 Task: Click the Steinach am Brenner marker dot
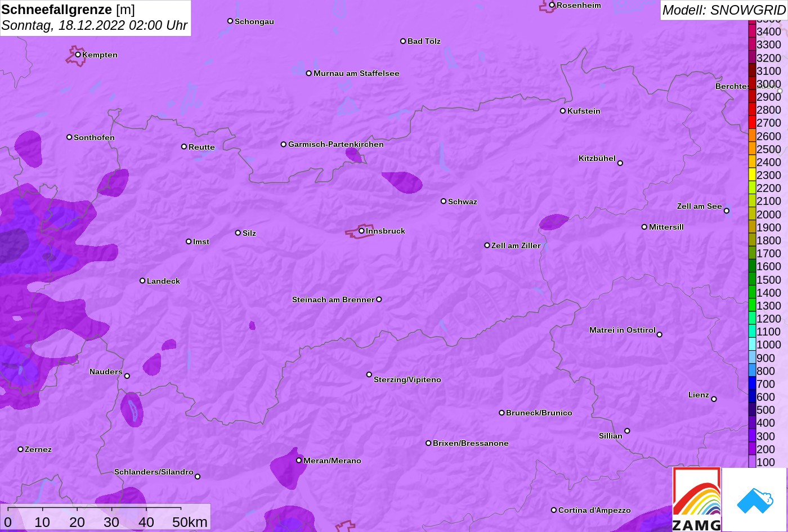[x=379, y=299]
